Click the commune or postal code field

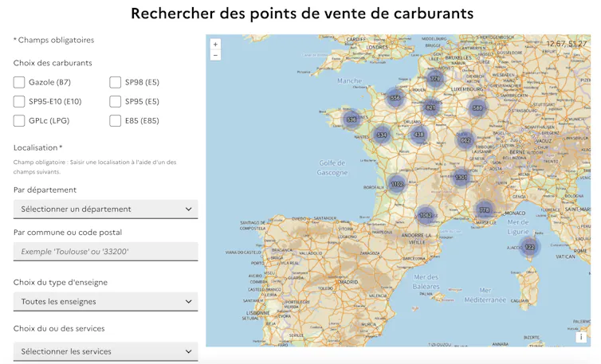(105, 252)
